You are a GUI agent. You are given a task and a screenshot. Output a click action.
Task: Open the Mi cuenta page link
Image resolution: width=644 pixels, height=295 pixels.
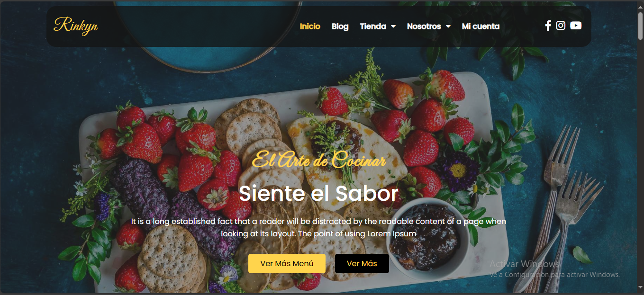click(x=481, y=27)
